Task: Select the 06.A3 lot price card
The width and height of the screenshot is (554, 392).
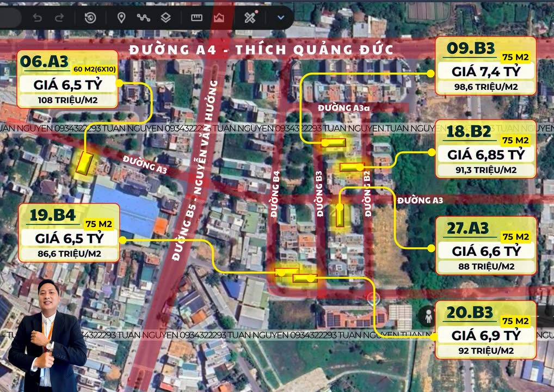Action: coord(68,79)
